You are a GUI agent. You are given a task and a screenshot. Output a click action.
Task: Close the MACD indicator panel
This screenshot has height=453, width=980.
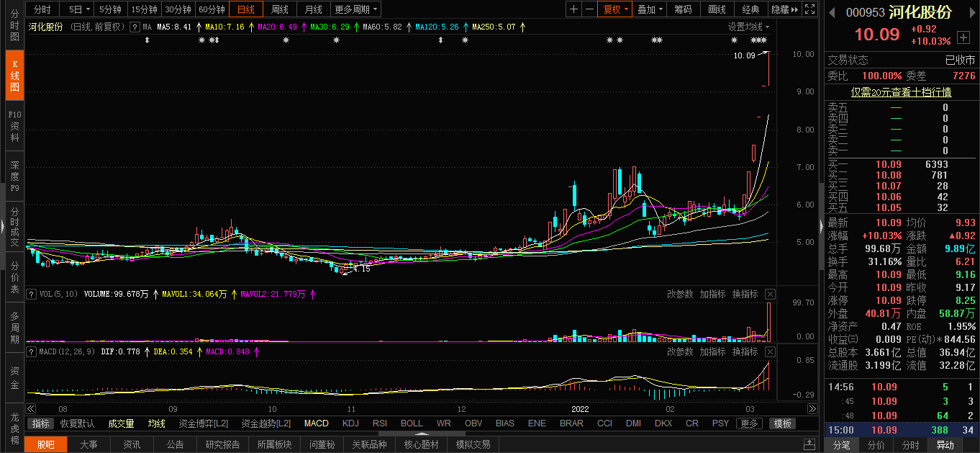770,351
